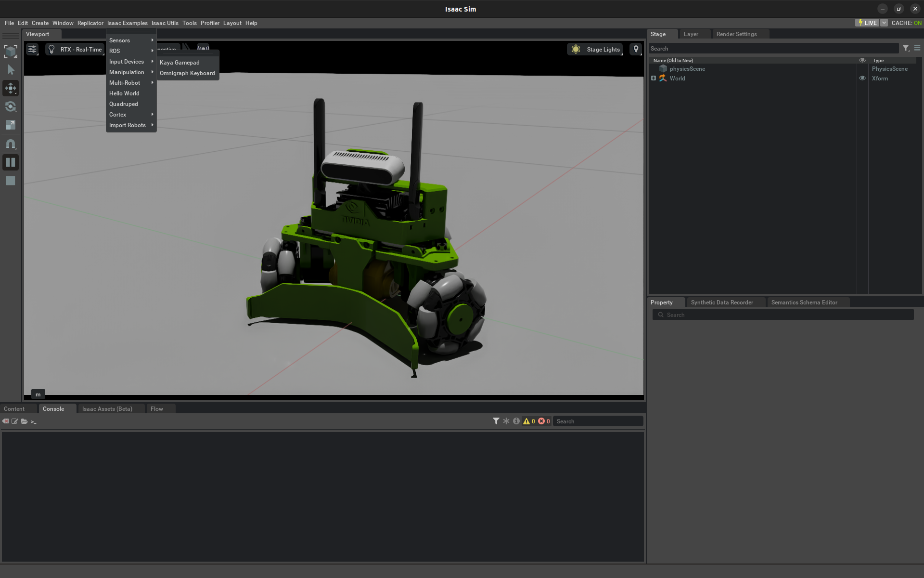Expand the Import Robots submenu

coord(131,125)
